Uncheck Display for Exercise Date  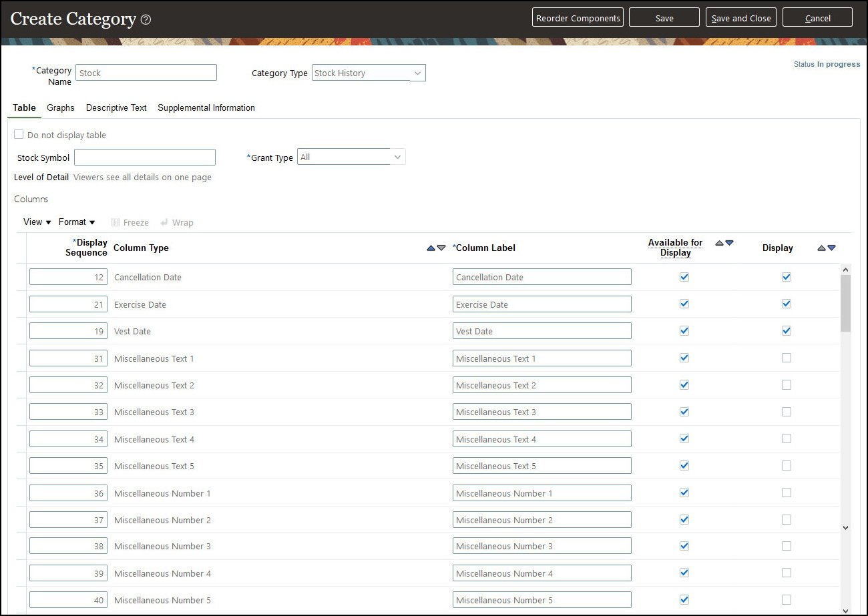(x=787, y=304)
